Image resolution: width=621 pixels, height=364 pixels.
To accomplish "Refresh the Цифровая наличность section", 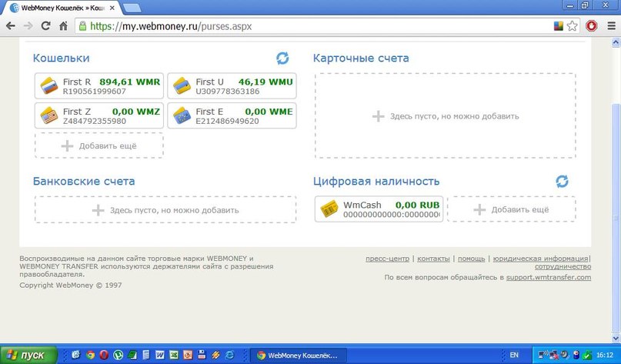I will [x=563, y=182].
